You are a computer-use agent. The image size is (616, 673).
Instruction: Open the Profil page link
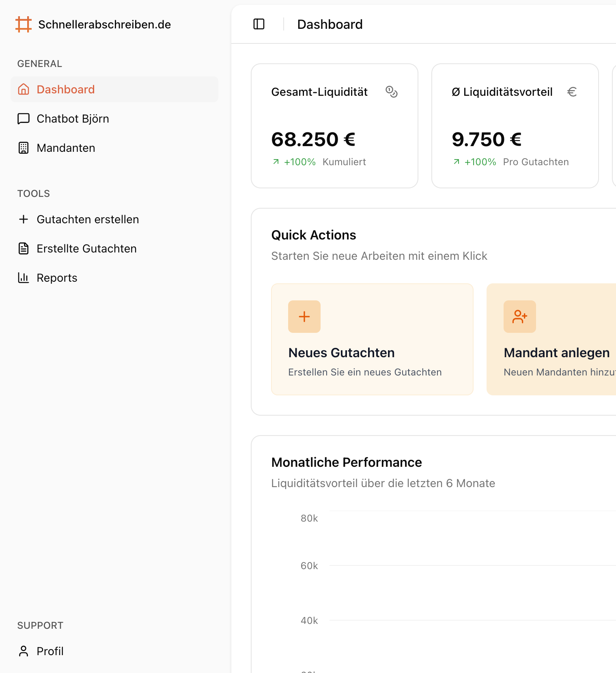point(50,651)
